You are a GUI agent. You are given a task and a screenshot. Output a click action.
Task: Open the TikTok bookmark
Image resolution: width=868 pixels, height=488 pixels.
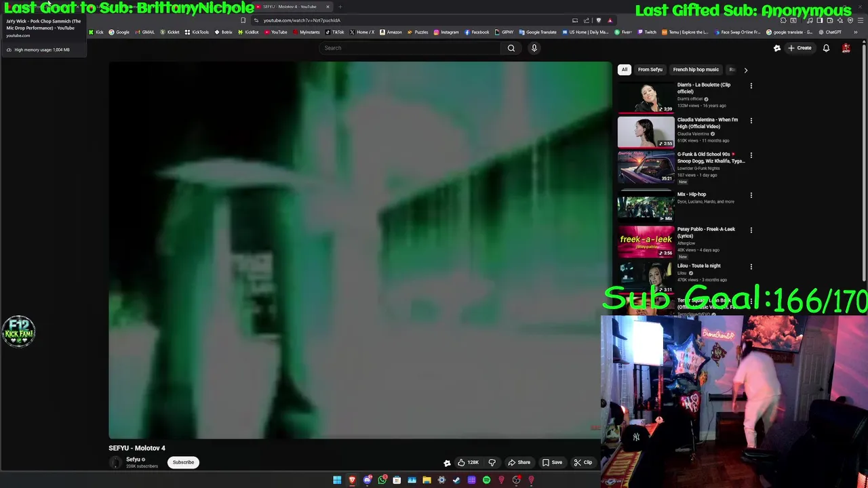click(x=334, y=32)
